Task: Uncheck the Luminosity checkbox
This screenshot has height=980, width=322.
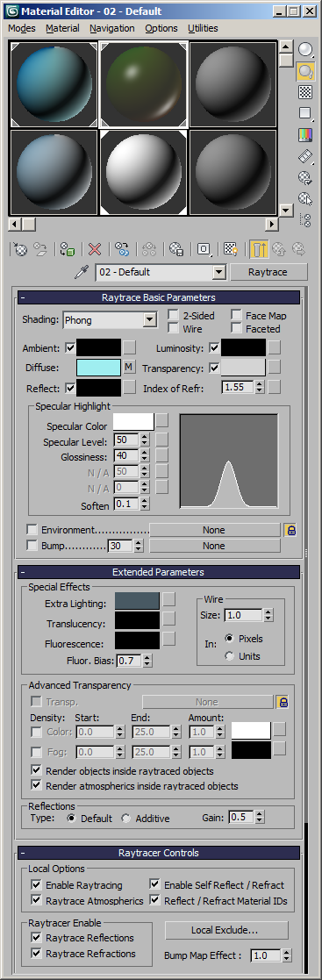Action: (214, 347)
